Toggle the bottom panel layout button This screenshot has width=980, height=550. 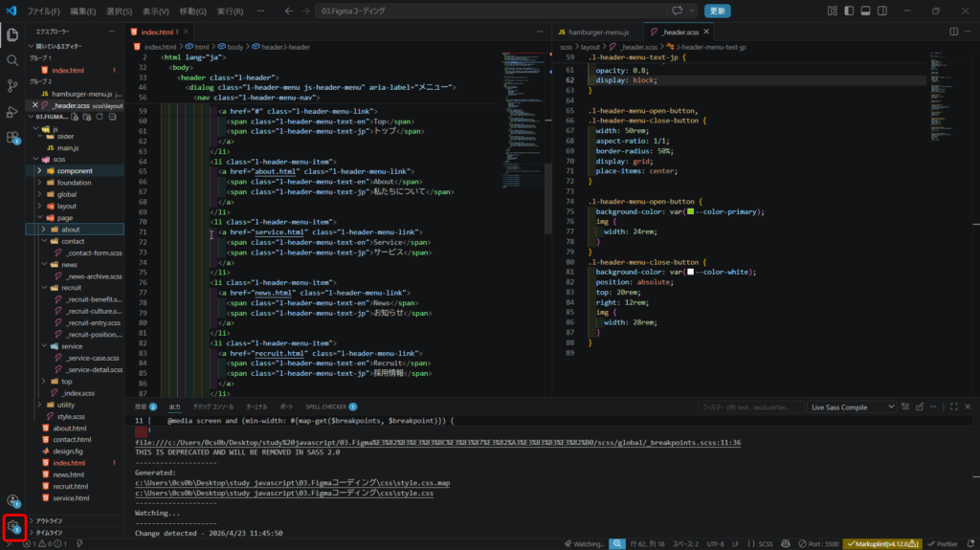865,11
